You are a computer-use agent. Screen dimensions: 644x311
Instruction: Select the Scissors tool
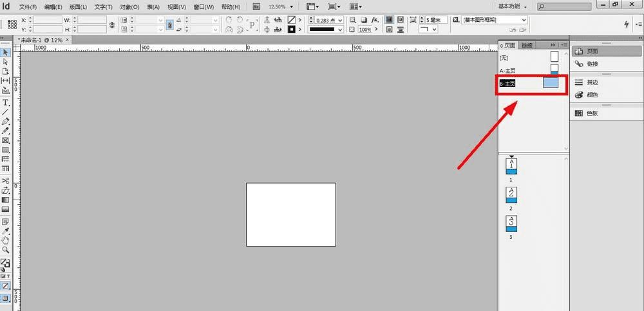(6, 181)
